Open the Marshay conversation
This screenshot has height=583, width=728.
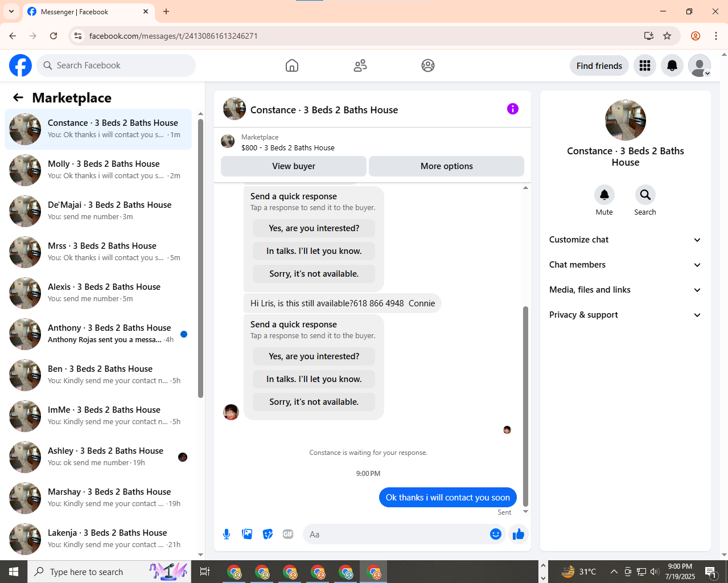point(98,498)
